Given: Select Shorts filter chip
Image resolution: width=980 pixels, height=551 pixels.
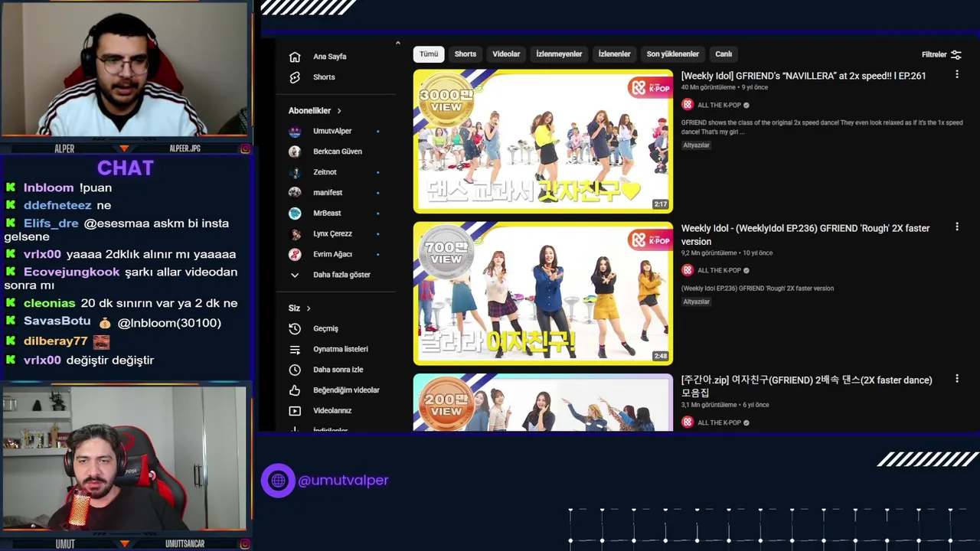Looking at the screenshot, I should pyautogui.click(x=465, y=54).
